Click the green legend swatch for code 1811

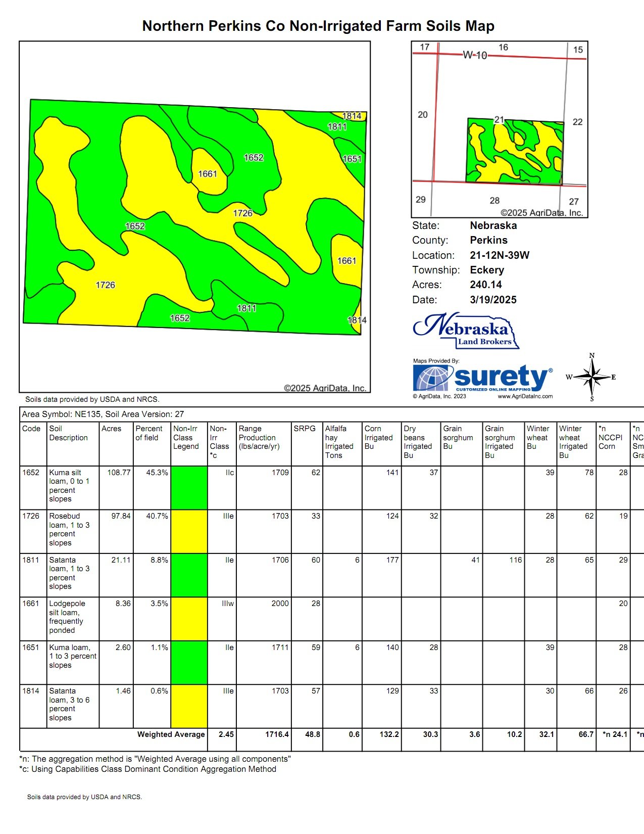(x=189, y=575)
